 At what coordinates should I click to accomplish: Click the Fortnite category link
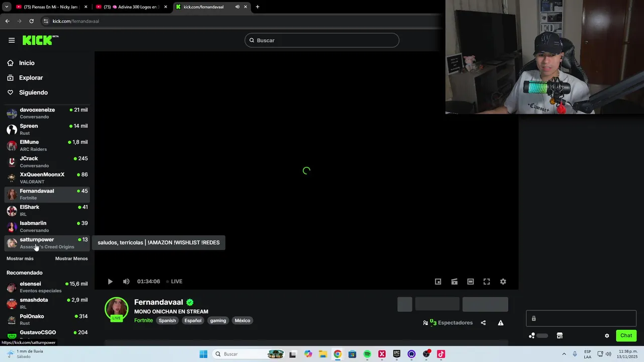point(143,320)
